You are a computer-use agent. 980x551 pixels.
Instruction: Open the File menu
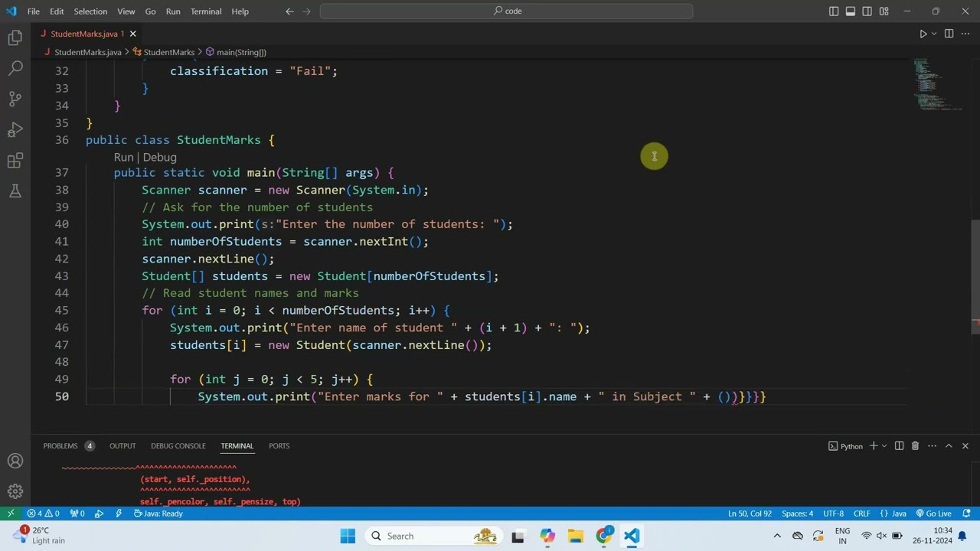point(34,11)
